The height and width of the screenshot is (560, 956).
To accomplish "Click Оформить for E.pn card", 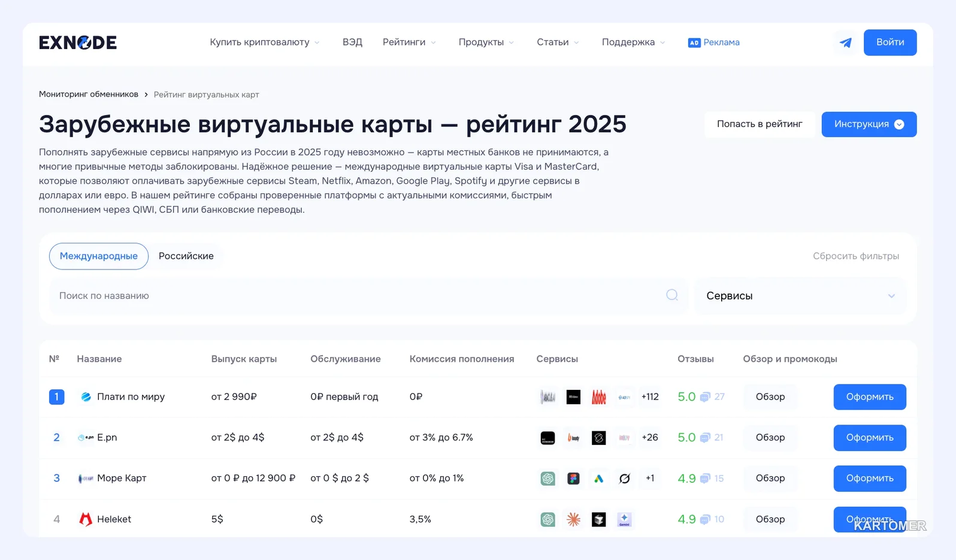I will [870, 438].
